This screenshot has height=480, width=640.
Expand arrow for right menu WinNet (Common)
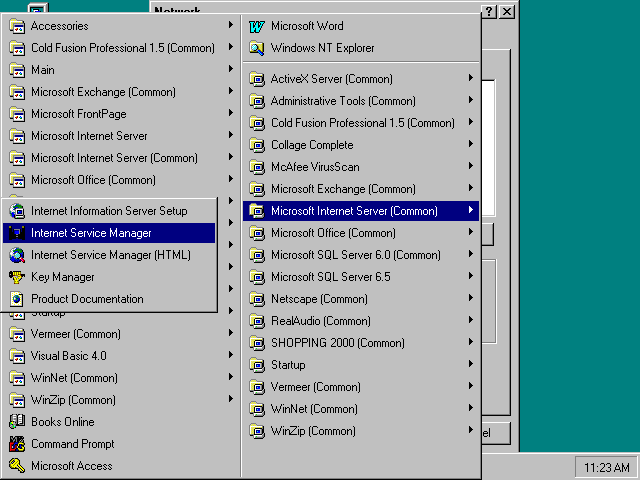coord(471,408)
